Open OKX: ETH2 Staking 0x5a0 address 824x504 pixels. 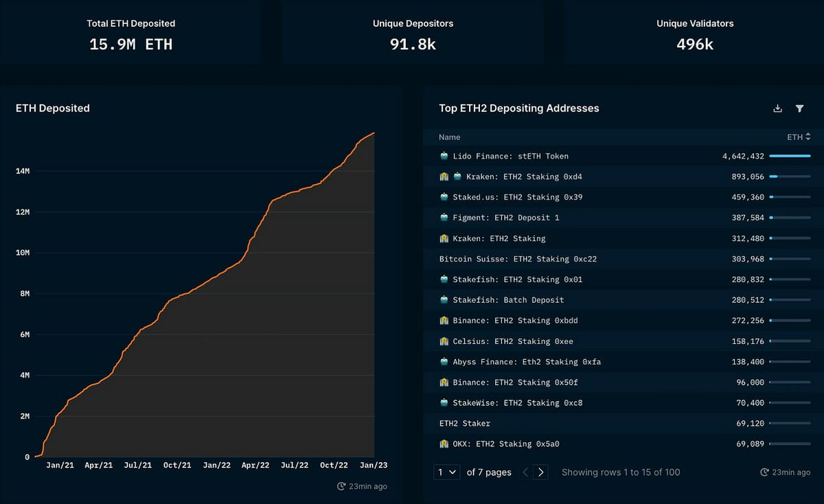(506, 444)
